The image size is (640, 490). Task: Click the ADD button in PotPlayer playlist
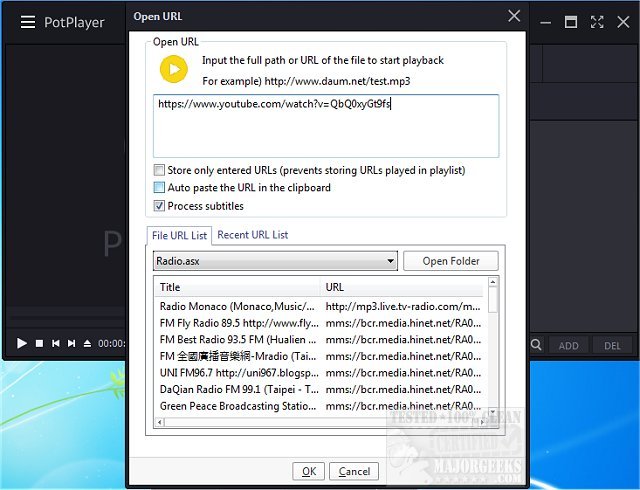(x=569, y=345)
